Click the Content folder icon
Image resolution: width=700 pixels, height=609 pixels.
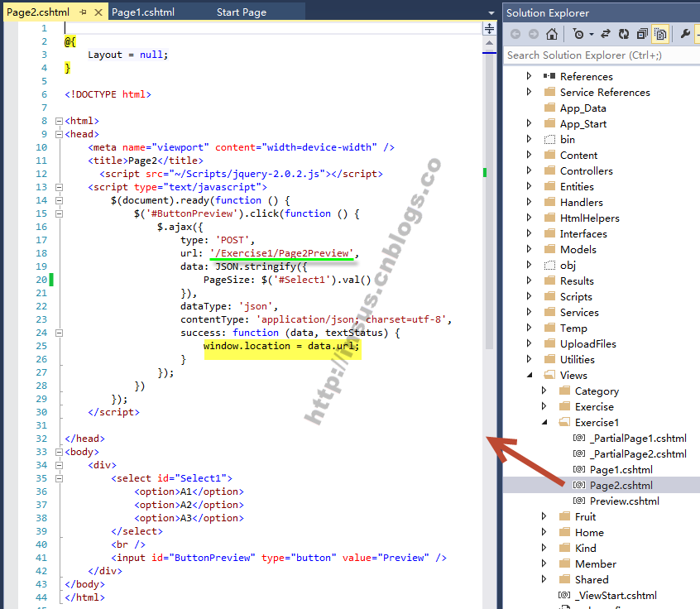(549, 155)
